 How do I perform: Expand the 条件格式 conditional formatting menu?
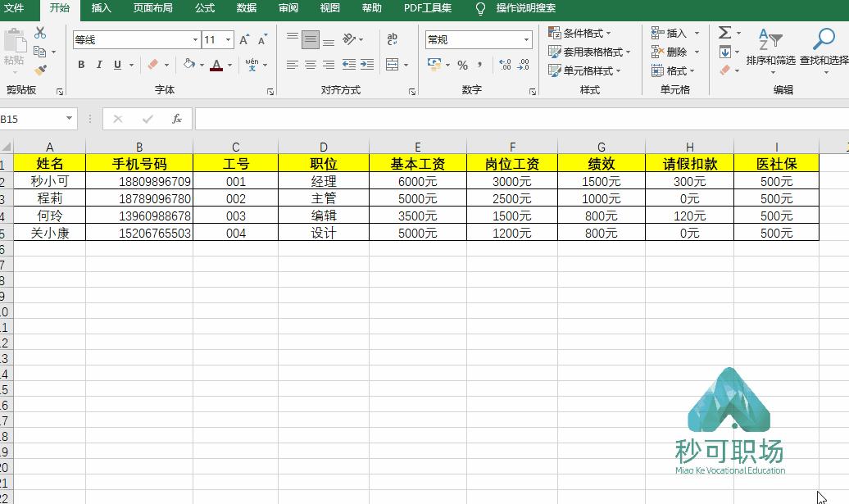click(581, 31)
